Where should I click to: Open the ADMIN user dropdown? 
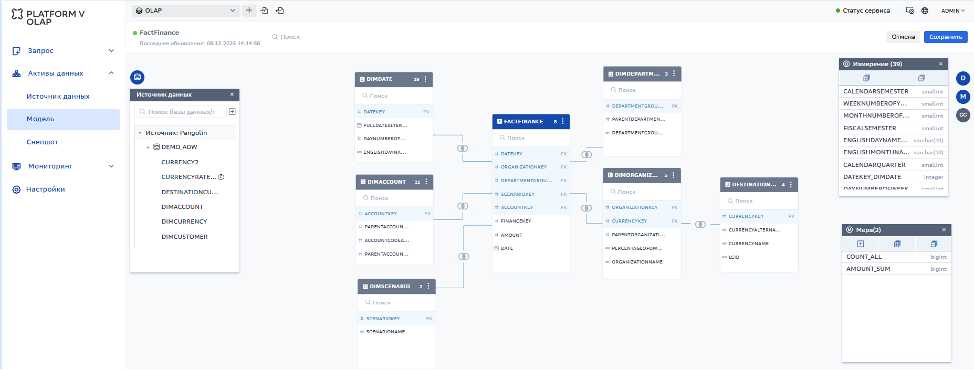[953, 11]
